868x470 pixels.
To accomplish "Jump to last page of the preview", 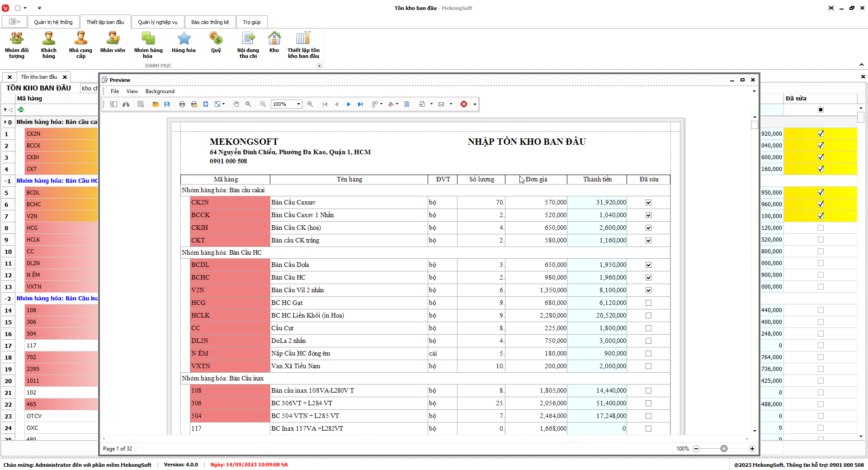I will [x=360, y=104].
